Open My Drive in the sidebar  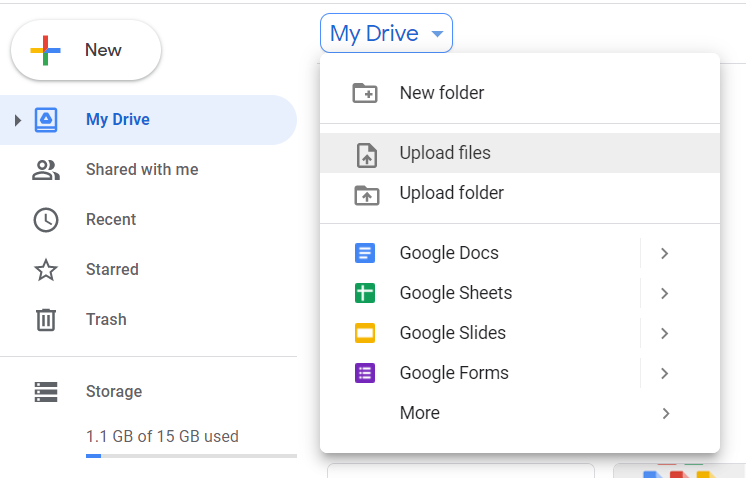coord(148,120)
